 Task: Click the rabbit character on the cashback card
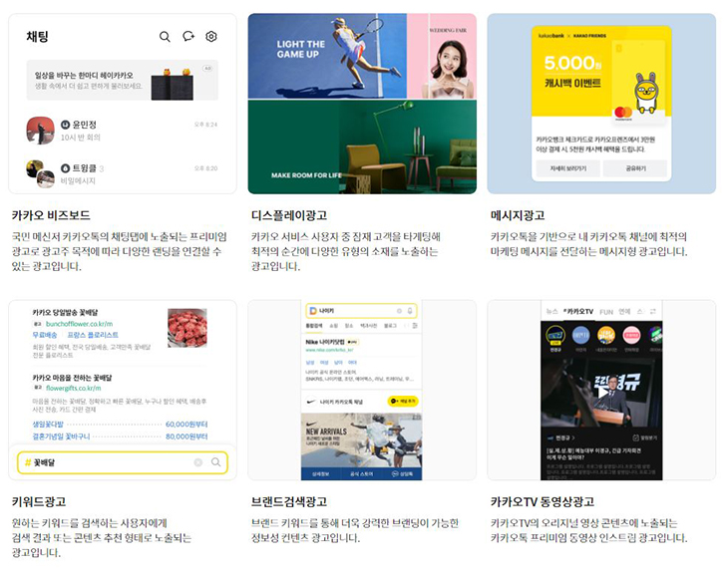(x=646, y=94)
